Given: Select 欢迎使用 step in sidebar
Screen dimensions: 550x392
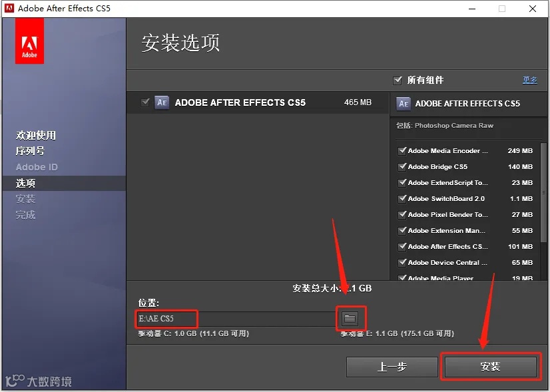Looking at the screenshot, I should (36, 135).
